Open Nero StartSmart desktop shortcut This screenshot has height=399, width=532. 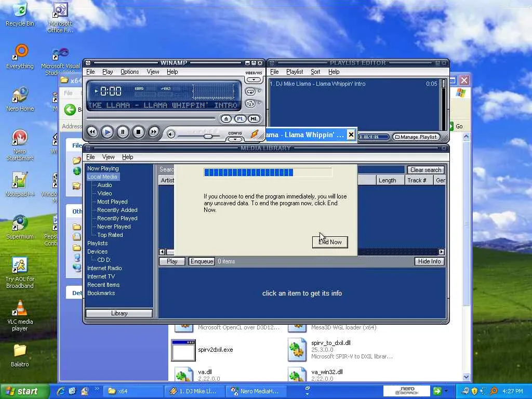[20, 145]
